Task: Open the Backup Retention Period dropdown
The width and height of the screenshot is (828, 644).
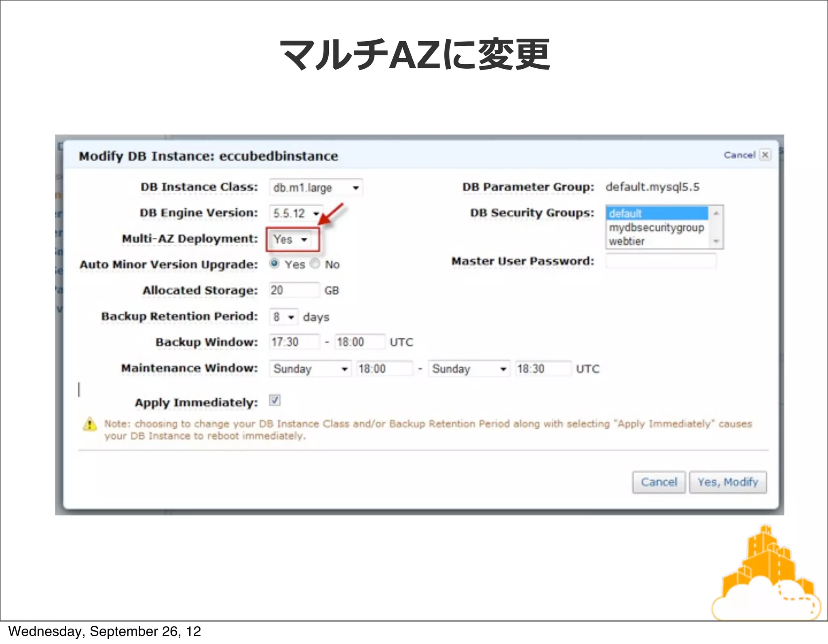Action: point(283,317)
